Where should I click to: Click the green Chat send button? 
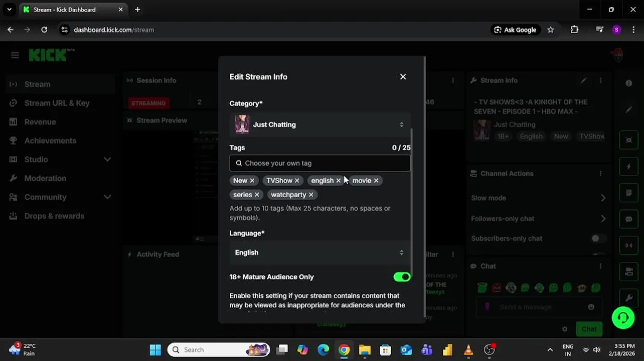pyautogui.click(x=589, y=329)
